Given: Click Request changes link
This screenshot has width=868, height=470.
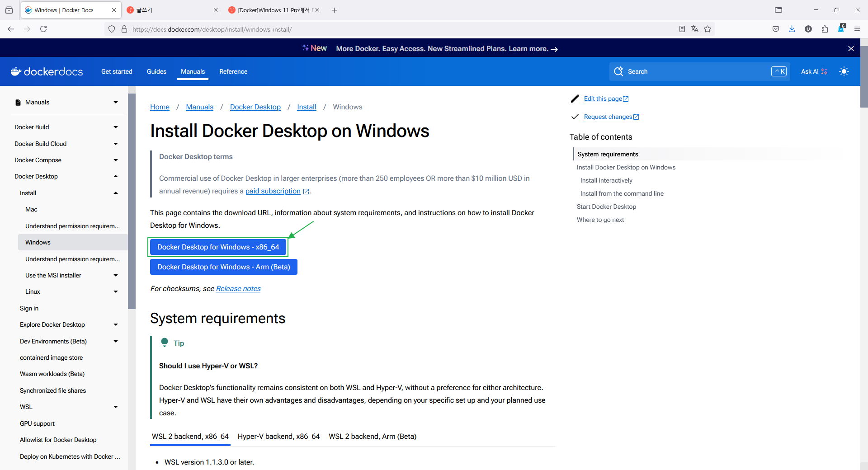Looking at the screenshot, I should pos(611,117).
